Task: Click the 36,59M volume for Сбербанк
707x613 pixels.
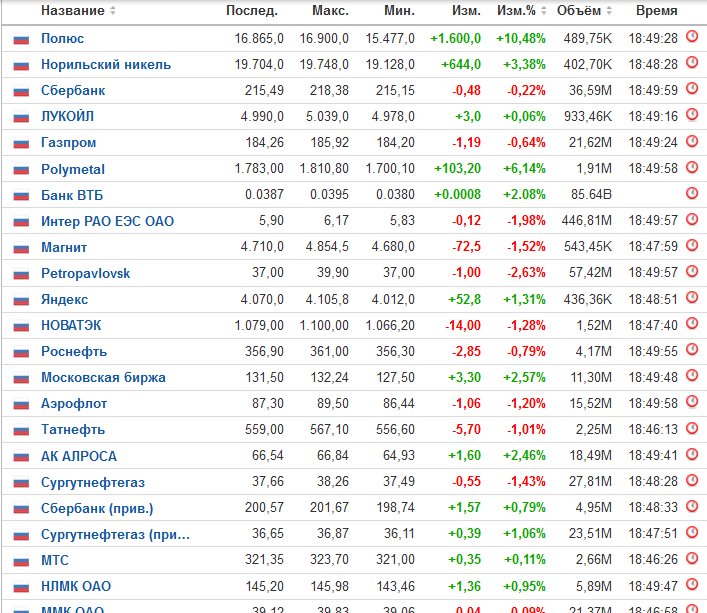Action: coord(590,91)
